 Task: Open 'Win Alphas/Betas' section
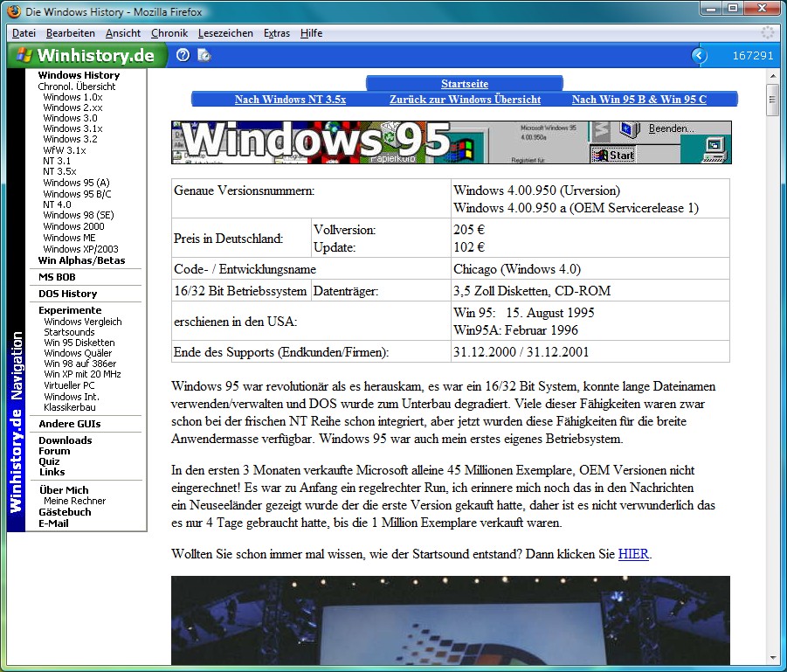pyautogui.click(x=82, y=260)
